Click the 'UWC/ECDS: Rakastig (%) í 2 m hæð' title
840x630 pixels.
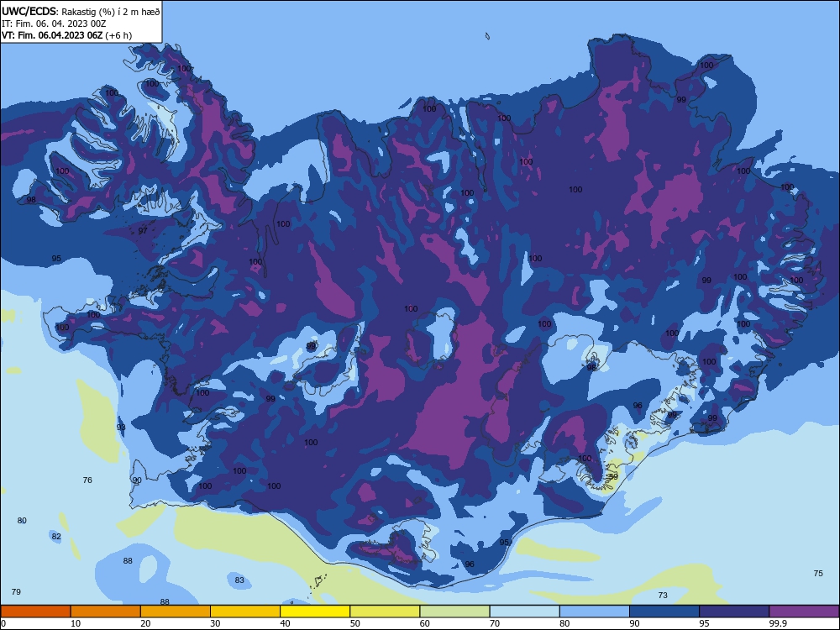point(81,11)
